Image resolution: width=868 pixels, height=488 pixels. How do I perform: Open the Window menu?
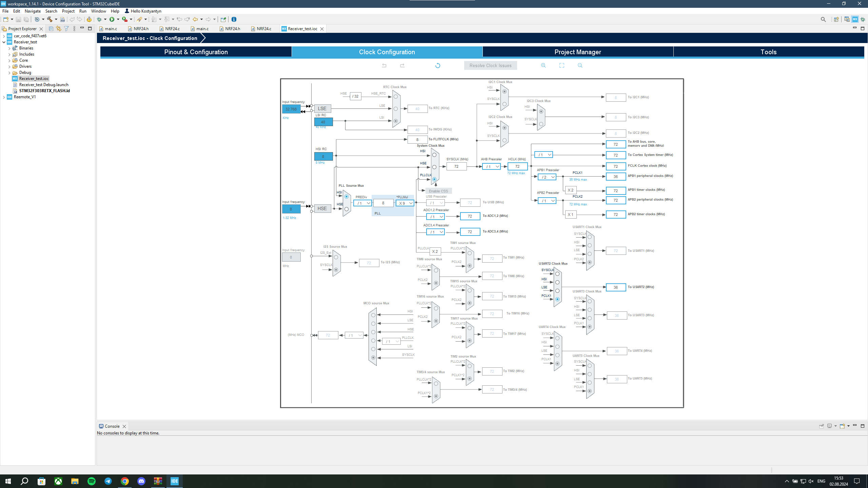(x=99, y=11)
